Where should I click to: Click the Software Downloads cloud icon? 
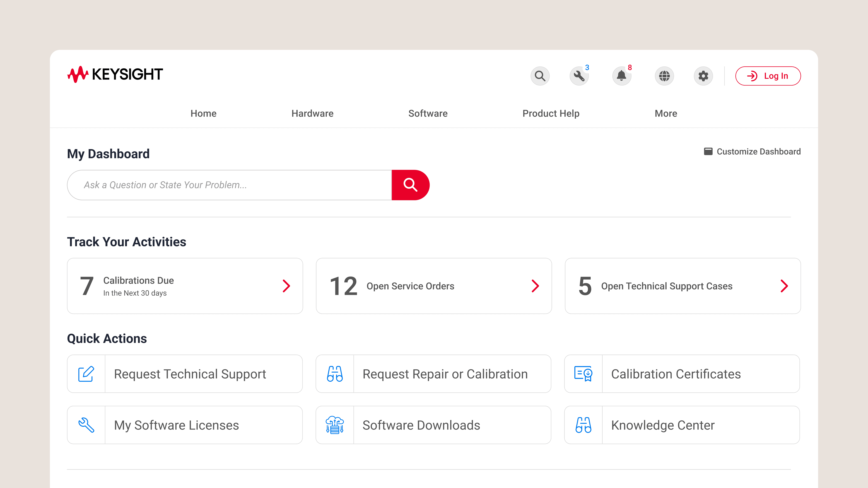335,425
